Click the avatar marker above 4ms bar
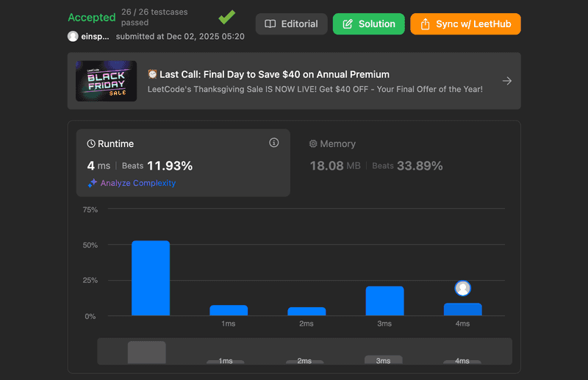Image resolution: width=588 pixels, height=380 pixels. pyautogui.click(x=462, y=288)
